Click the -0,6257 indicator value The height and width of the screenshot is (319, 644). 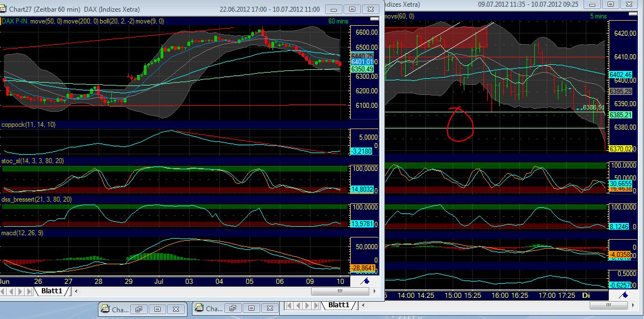pos(620,285)
